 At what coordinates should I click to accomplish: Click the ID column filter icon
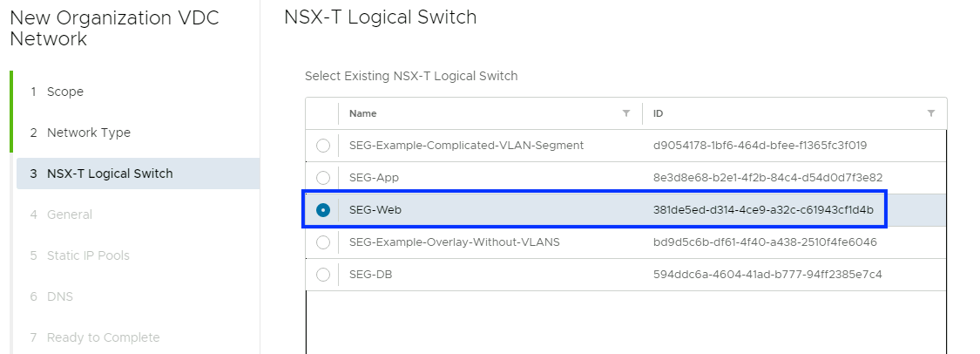931,113
